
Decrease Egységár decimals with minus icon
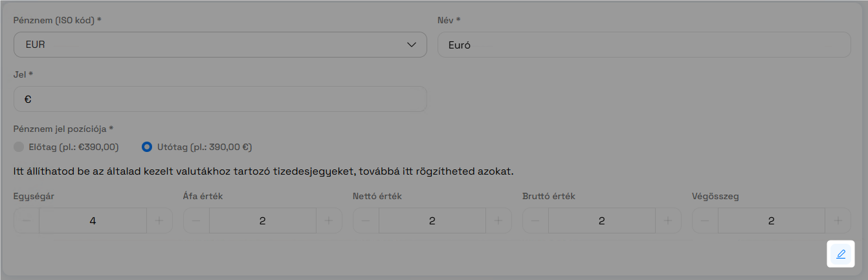pos(27,221)
